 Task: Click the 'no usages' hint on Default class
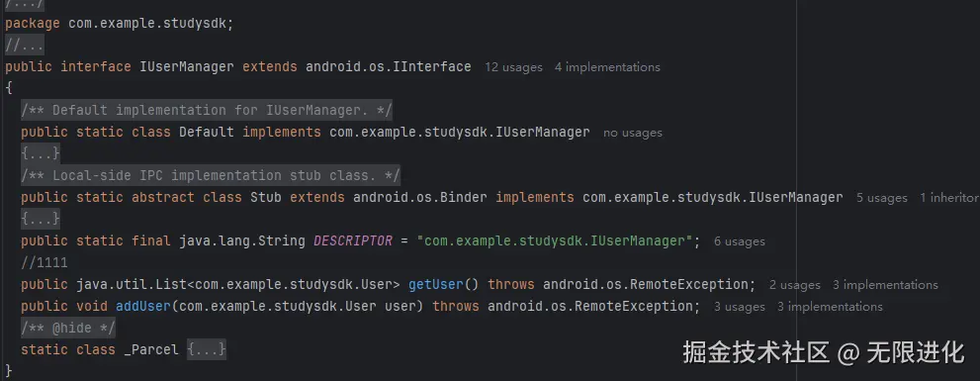633,133
